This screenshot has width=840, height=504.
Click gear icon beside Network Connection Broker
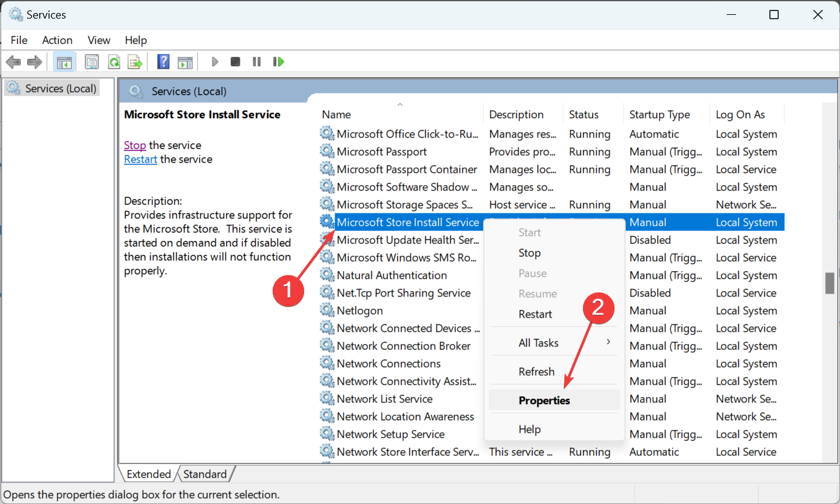click(x=326, y=345)
